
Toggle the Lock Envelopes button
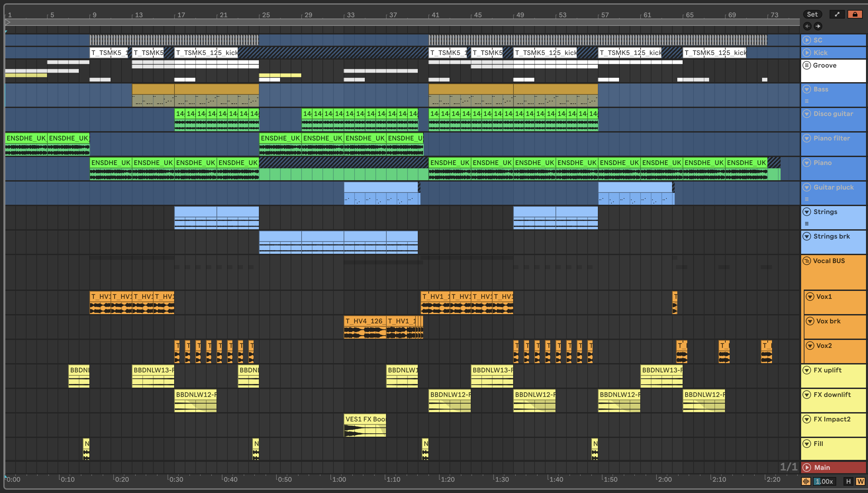tap(855, 14)
